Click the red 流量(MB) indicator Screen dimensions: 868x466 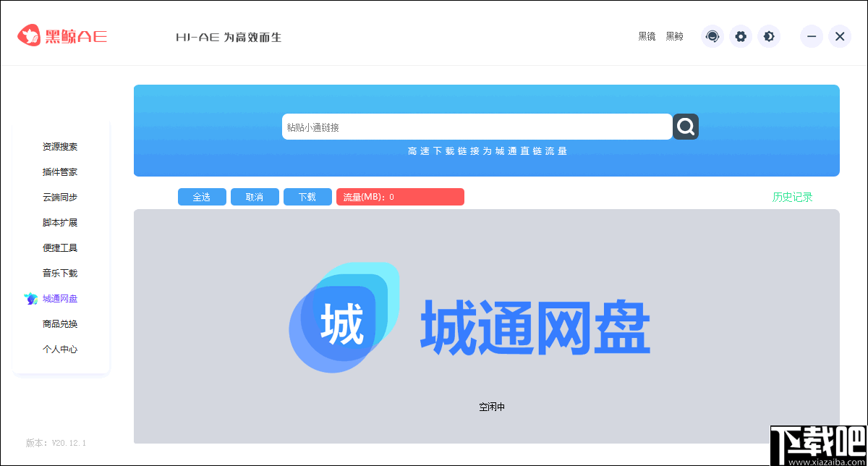(x=400, y=196)
